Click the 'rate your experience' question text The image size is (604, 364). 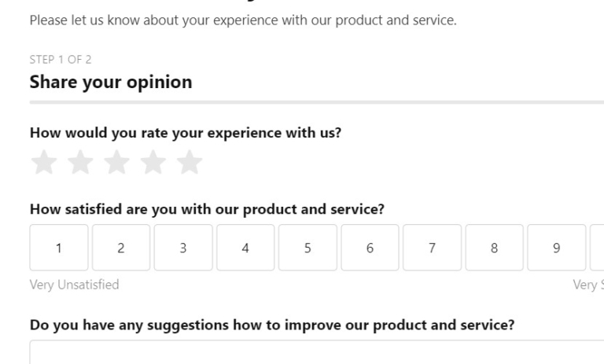185,133
